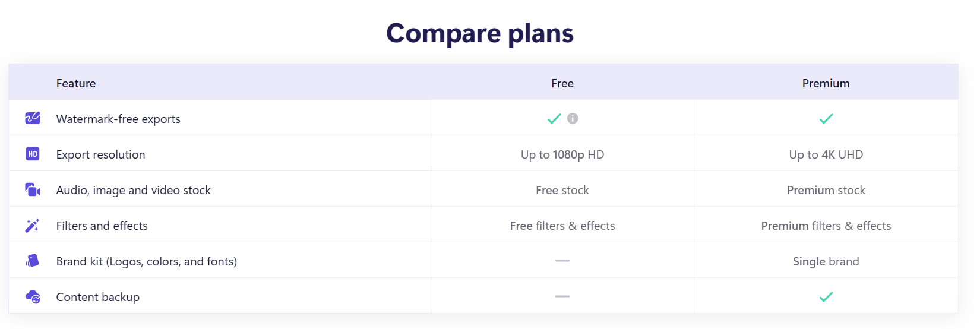Click the Premium Content backup checkmark
This screenshot has height=329, width=980.
click(826, 296)
